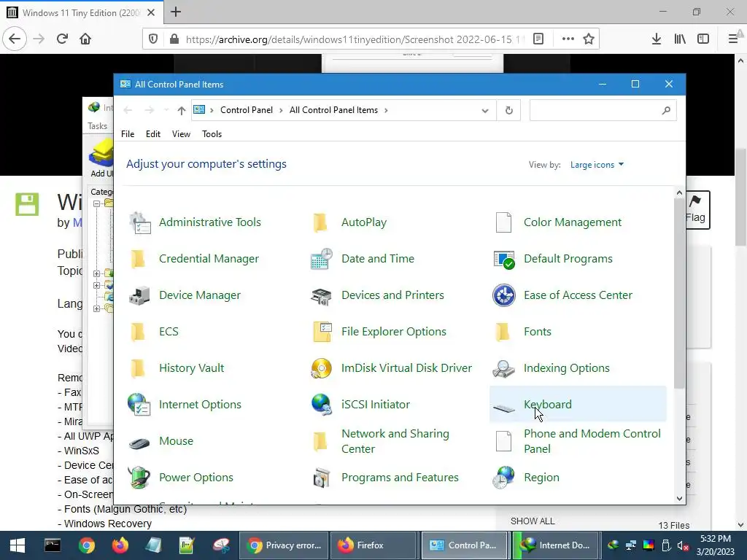Open Firefox hamburger application menu
The width and height of the screenshot is (747, 560).
pos(733,39)
